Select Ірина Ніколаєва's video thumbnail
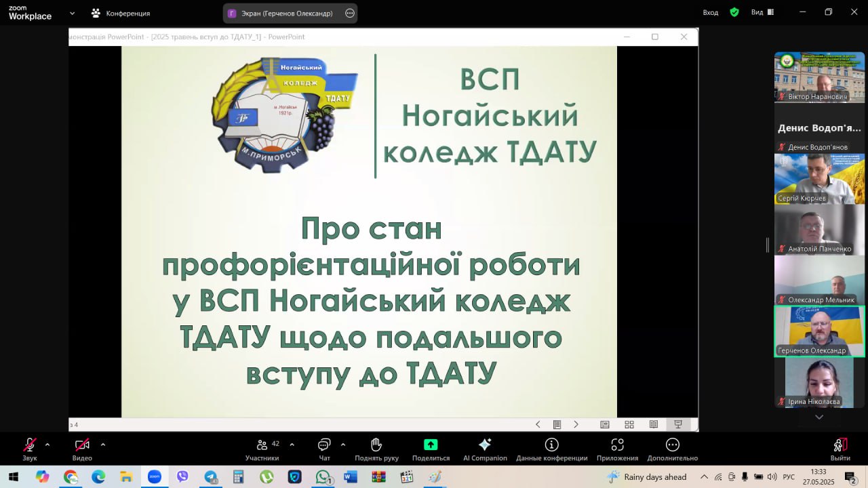Viewport: 868px width, 488px height. (819, 382)
